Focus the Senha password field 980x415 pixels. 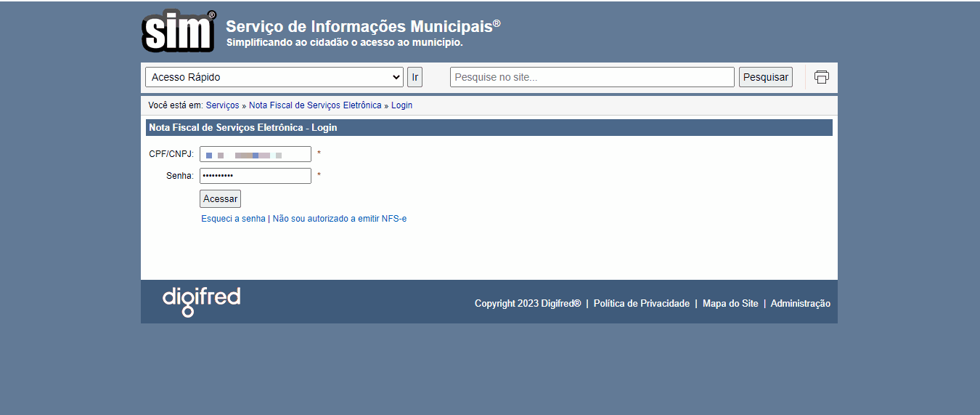pos(256,176)
